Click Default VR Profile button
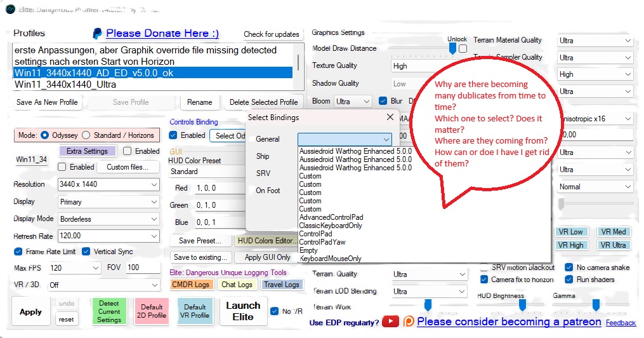644x338 pixels. [x=195, y=311]
